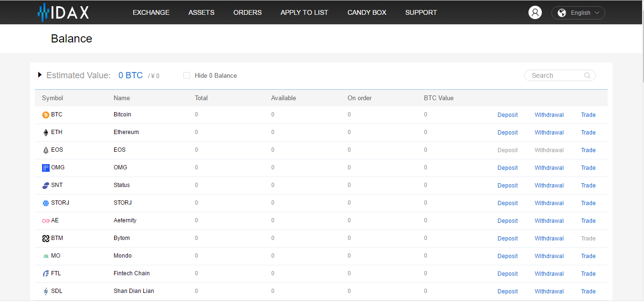Click the Bytom name cell
This screenshot has width=644, height=302.
click(x=122, y=238)
